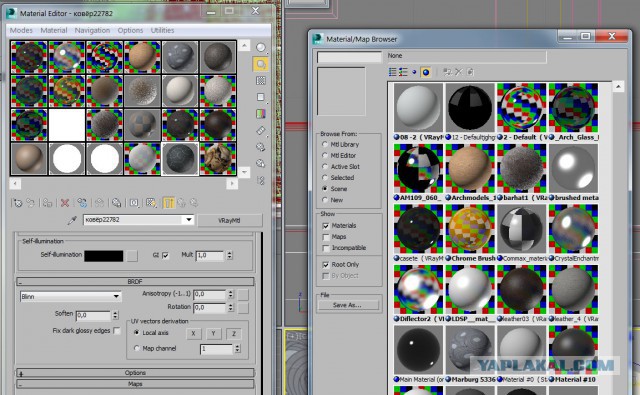Click the Go to Parent icon
The image size is (640, 395).
(x=181, y=203)
